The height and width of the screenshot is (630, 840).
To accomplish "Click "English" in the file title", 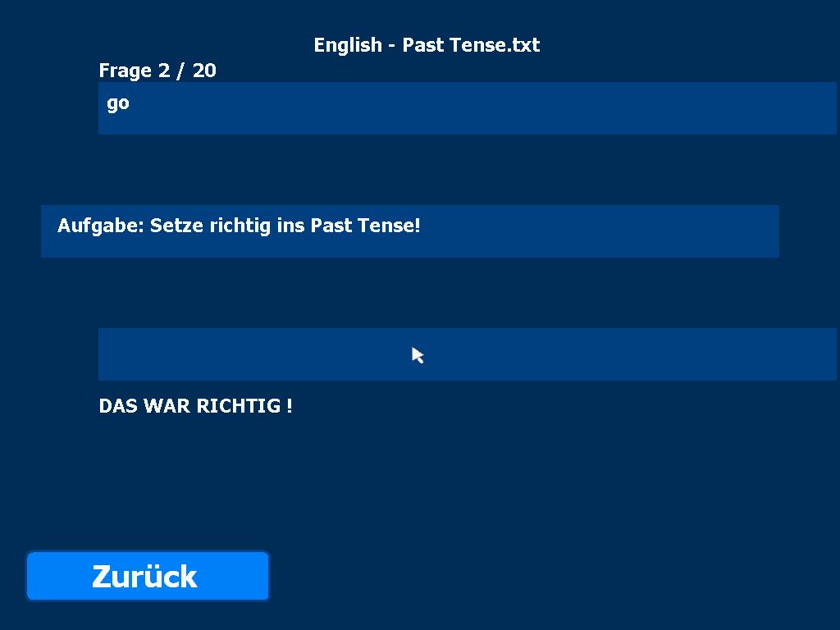I will pos(348,45).
